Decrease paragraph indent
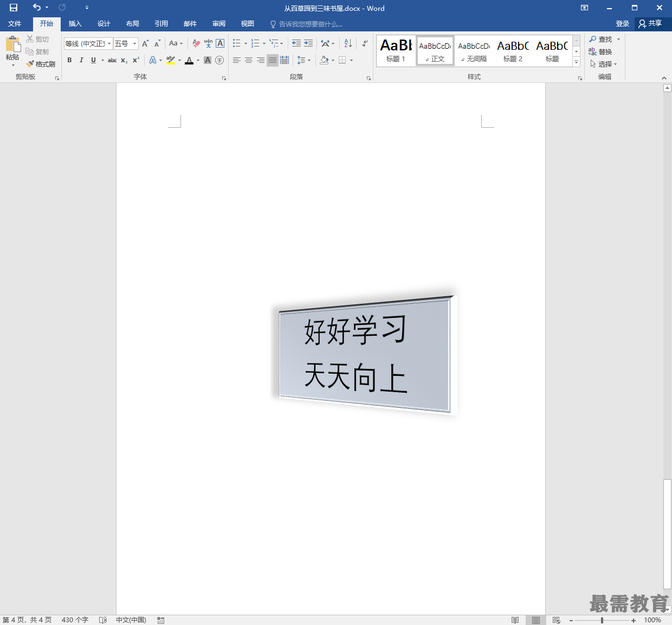This screenshot has height=625, width=672. [x=296, y=43]
